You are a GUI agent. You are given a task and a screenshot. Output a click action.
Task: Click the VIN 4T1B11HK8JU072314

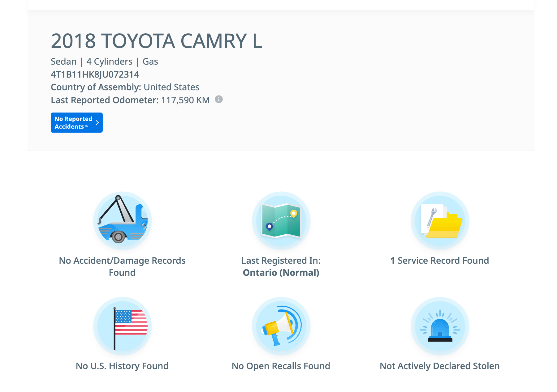(95, 75)
